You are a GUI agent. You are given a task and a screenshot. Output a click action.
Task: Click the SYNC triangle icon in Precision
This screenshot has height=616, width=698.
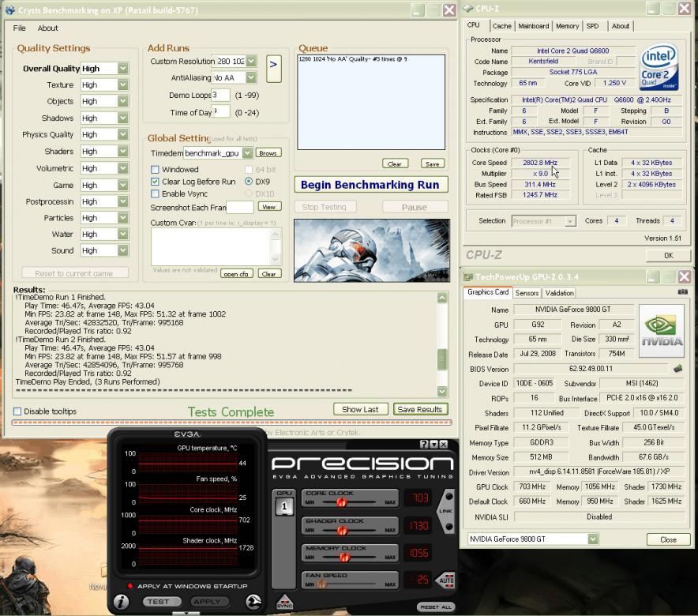284,602
